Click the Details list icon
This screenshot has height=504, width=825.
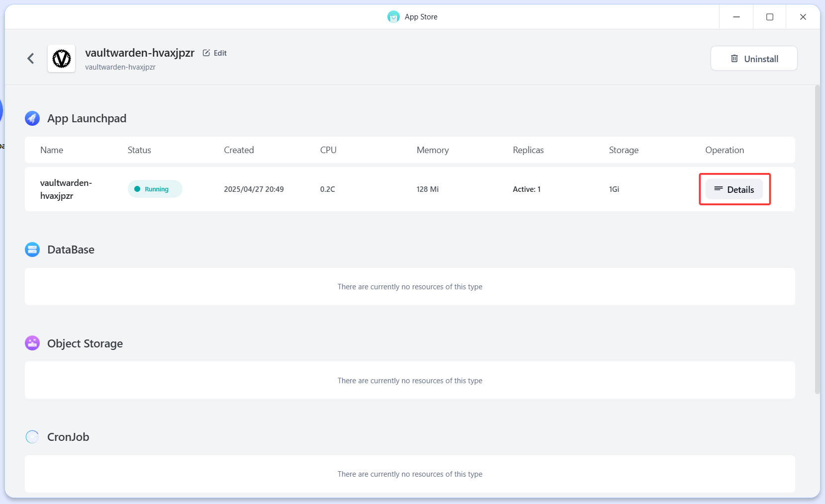point(719,189)
